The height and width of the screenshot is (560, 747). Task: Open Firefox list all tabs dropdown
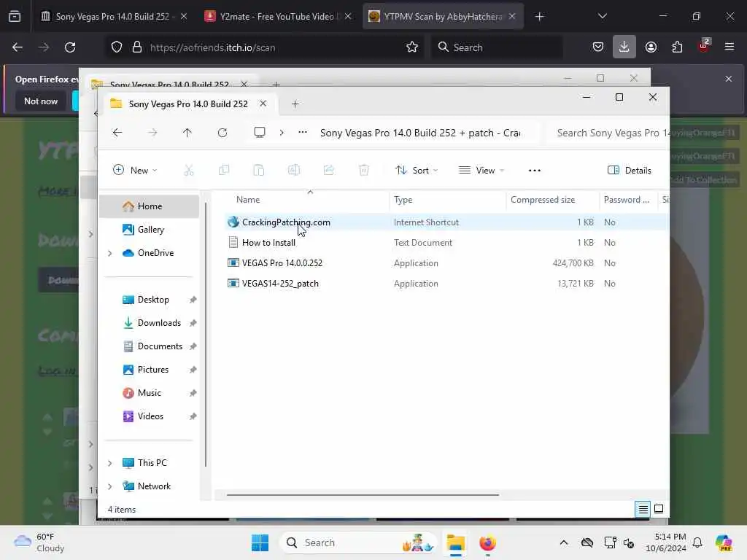(602, 16)
